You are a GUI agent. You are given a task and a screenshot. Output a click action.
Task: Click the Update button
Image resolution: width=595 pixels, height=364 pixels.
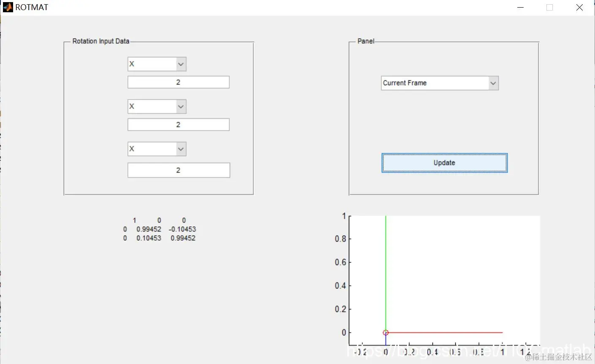coord(444,163)
